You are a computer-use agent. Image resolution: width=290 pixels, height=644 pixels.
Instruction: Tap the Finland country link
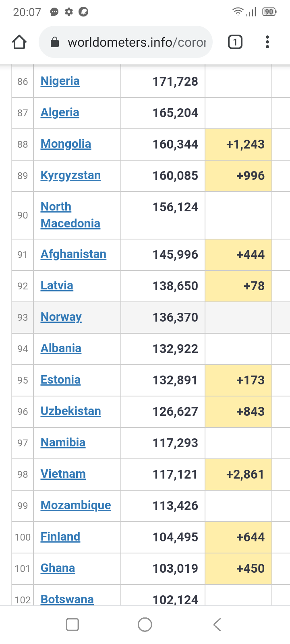60,537
